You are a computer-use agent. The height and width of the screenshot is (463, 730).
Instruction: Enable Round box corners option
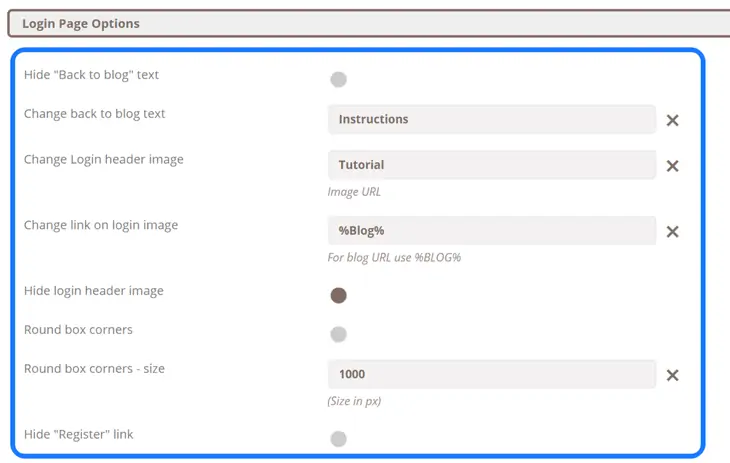tap(339, 334)
